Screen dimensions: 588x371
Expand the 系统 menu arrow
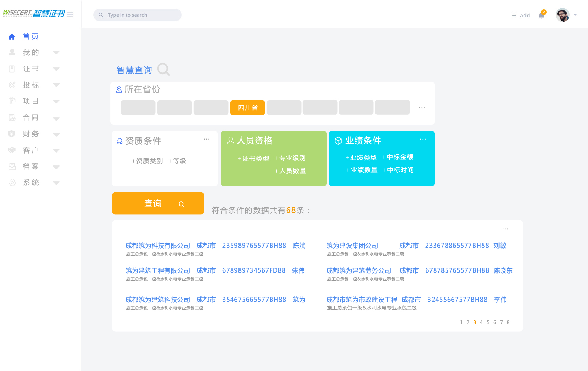click(x=57, y=183)
